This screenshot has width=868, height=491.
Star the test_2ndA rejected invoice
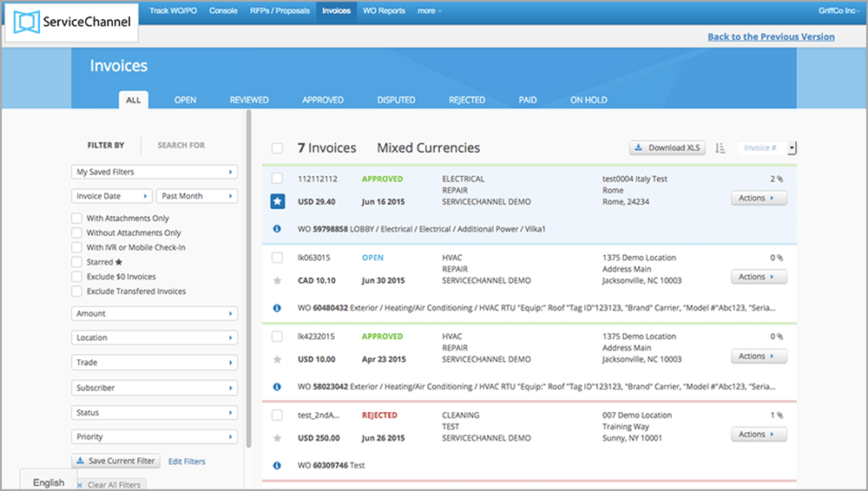277,438
